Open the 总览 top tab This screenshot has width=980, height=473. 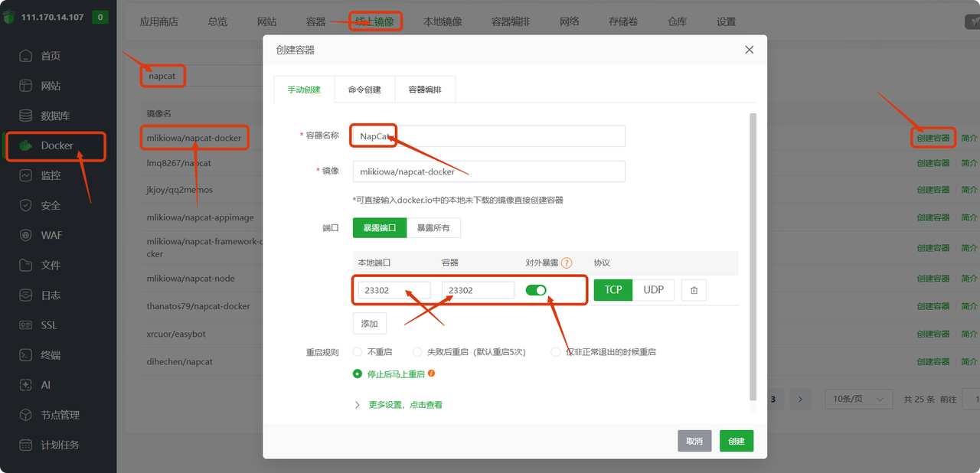(217, 21)
